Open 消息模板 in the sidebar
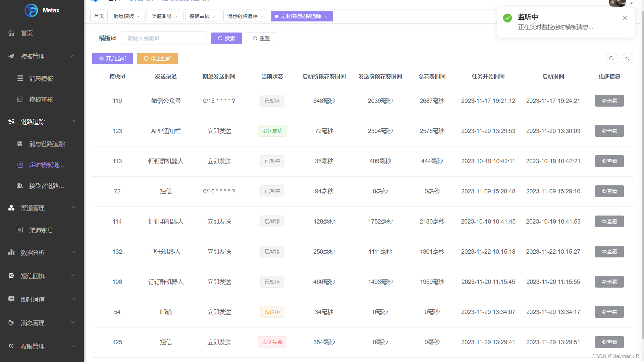This screenshot has height=362, width=644. click(42, 78)
